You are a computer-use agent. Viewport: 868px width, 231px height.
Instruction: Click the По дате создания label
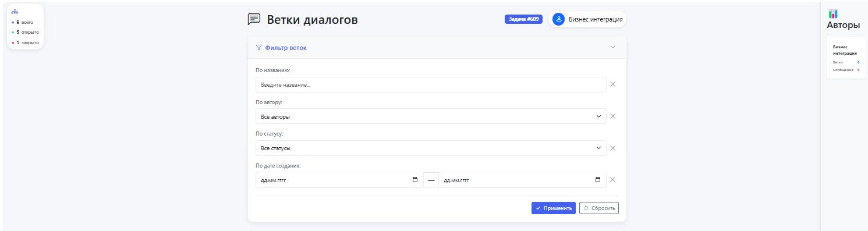(278, 165)
